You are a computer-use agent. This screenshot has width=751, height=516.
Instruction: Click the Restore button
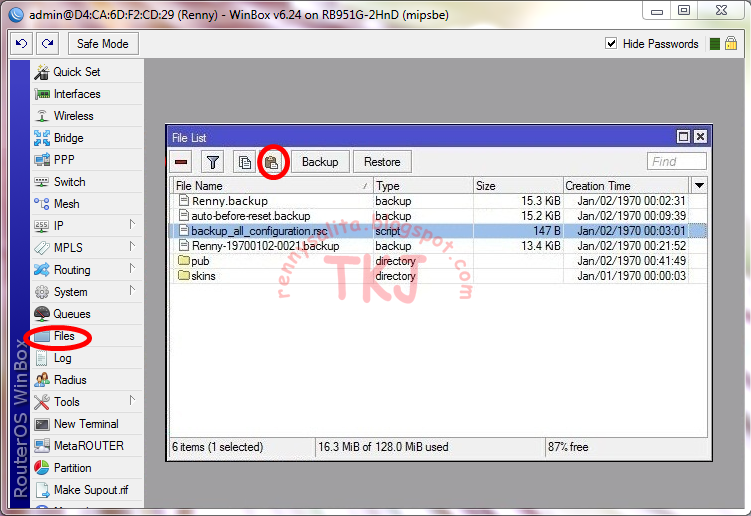click(382, 162)
